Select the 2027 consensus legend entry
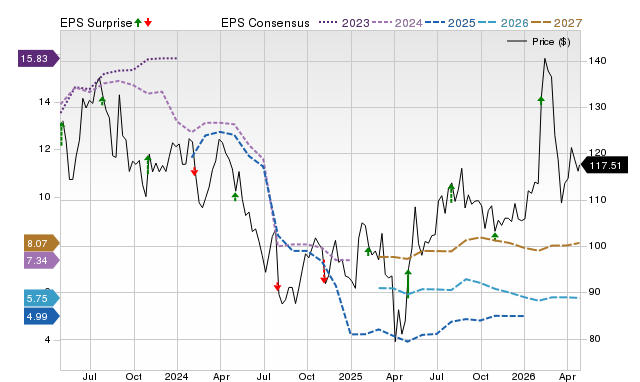The image size is (640, 382). (x=556, y=23)
